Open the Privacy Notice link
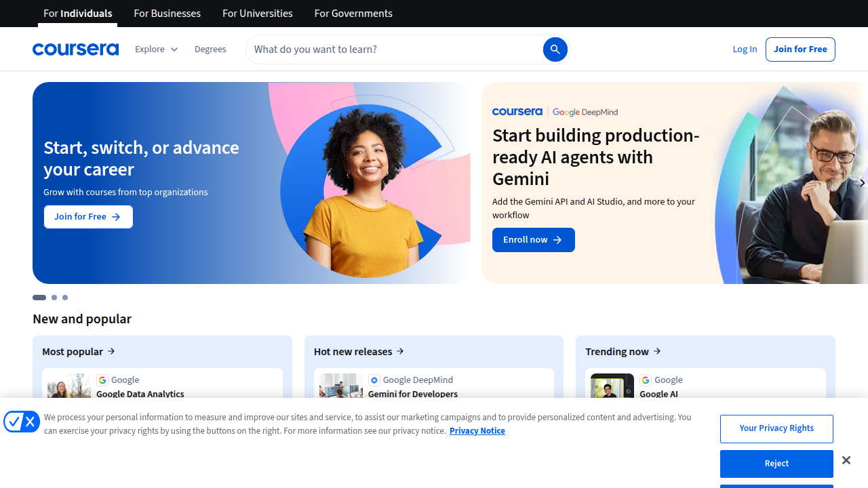The height and width of the screenshot is (488, 868). 477,431
